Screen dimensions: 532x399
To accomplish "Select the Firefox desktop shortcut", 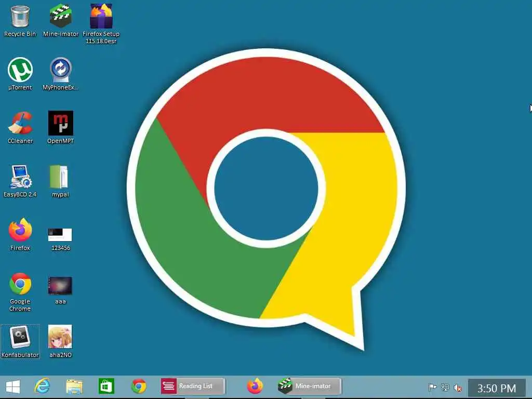I will pyautogui.click(x=20, y=235).
